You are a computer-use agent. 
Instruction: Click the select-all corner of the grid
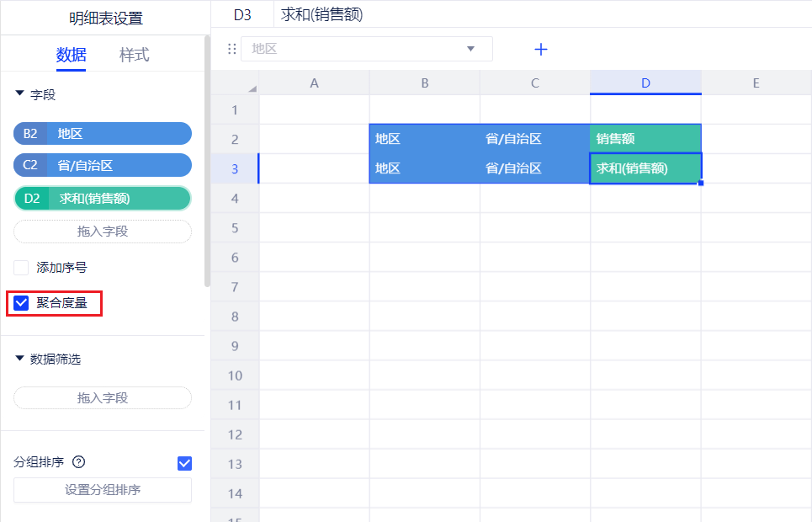(251, 87)
